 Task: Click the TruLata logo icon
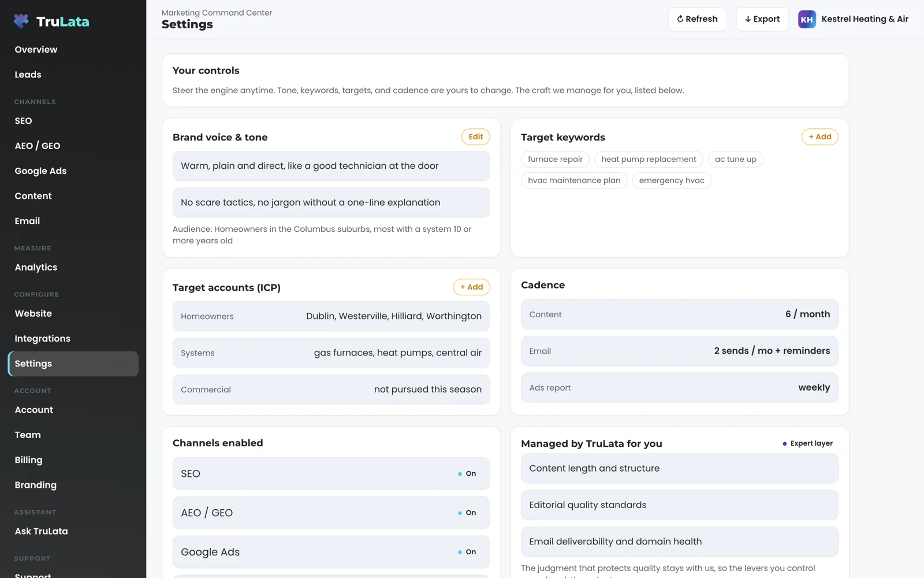coord(21,21)
